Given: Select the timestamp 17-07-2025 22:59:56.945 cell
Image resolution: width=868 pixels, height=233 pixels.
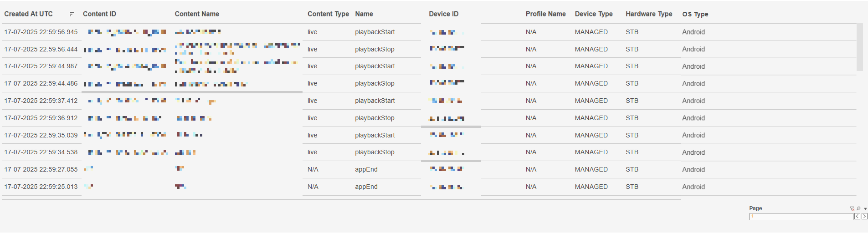Looking at the screenshot, I should point(41,32).
